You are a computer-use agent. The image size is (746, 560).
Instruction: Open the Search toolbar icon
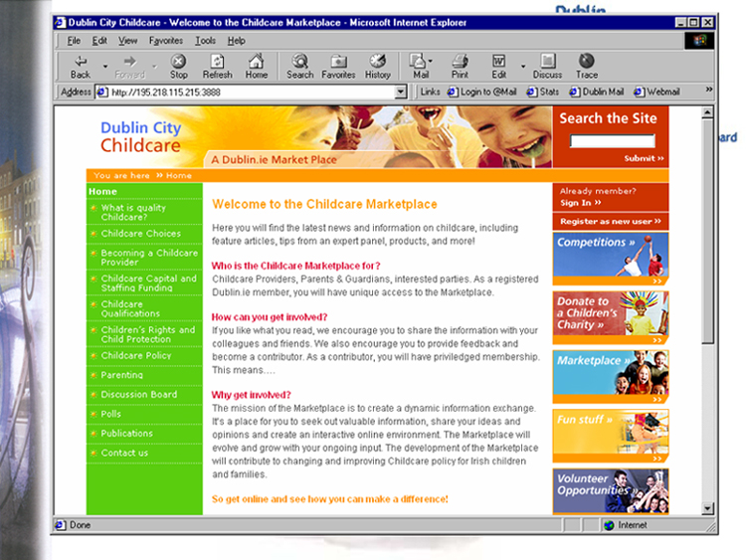coord(299,62)
